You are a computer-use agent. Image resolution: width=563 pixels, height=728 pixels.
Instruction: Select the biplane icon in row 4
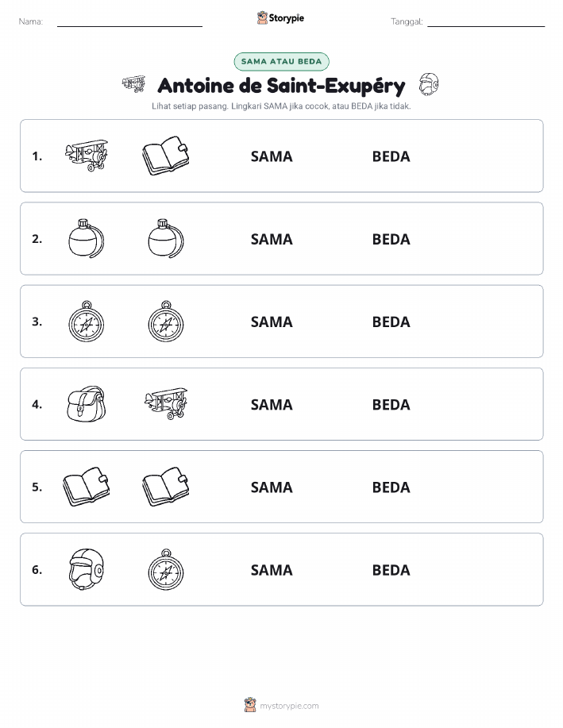coord(166,403)
